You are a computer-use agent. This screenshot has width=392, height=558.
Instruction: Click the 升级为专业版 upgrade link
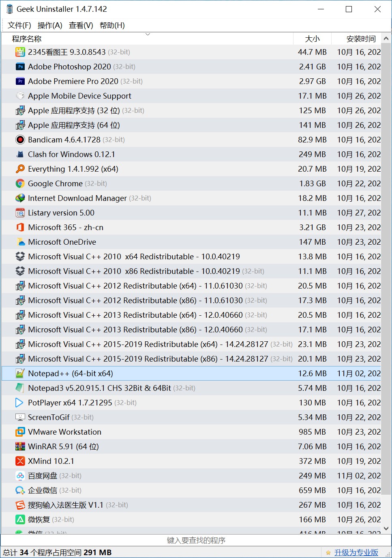pyautogui.click(x=356, y=552)
